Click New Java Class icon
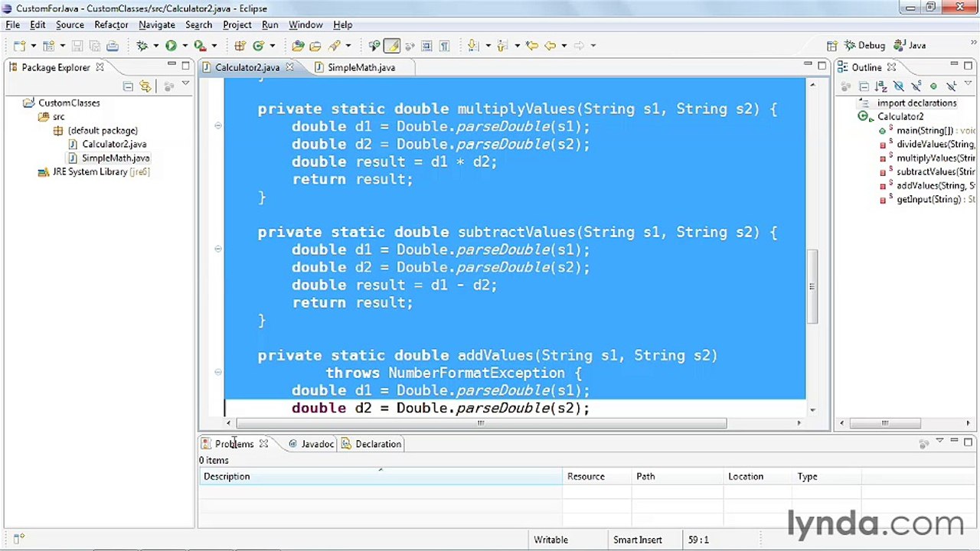 coord(258,46)
